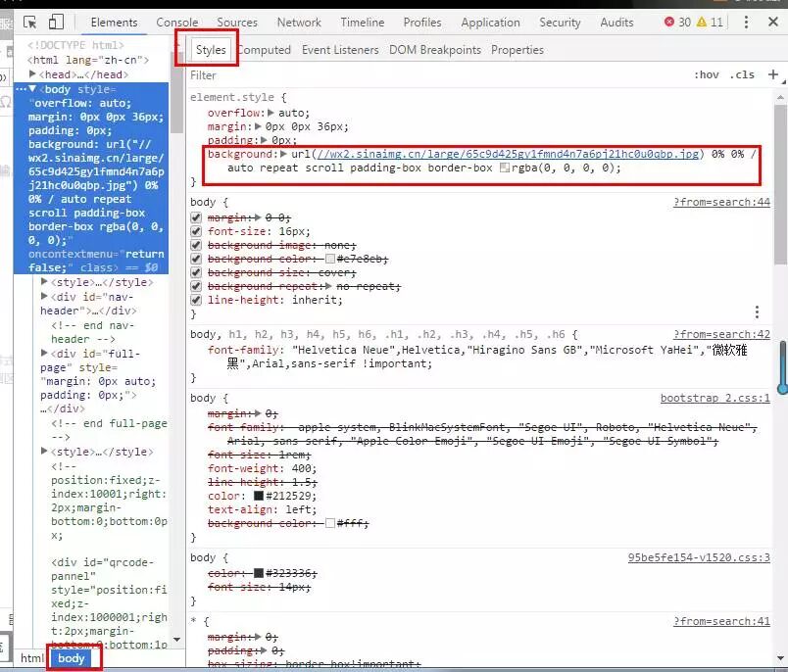Image resolution: width=788 pixels, height=672 pixels.
Task: Open the bootstrap_2.css:1 source link
Action: pyautogui.click(x=714, y=399)
